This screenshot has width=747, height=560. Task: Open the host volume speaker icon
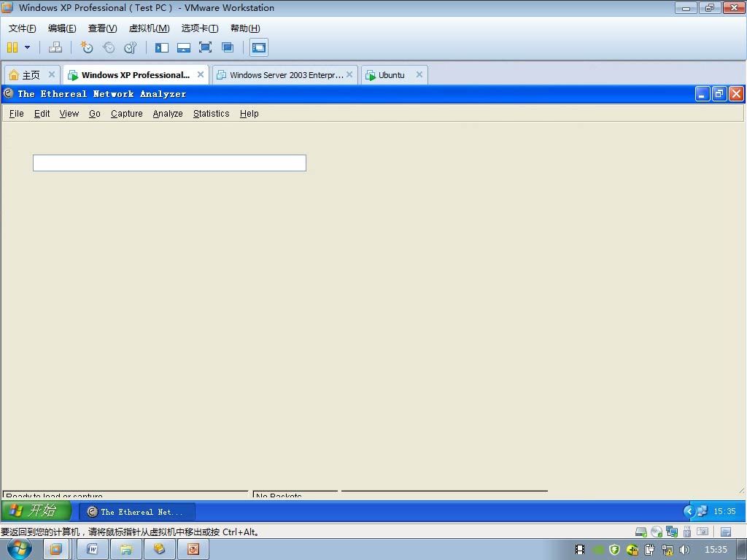tap(684, 550)
